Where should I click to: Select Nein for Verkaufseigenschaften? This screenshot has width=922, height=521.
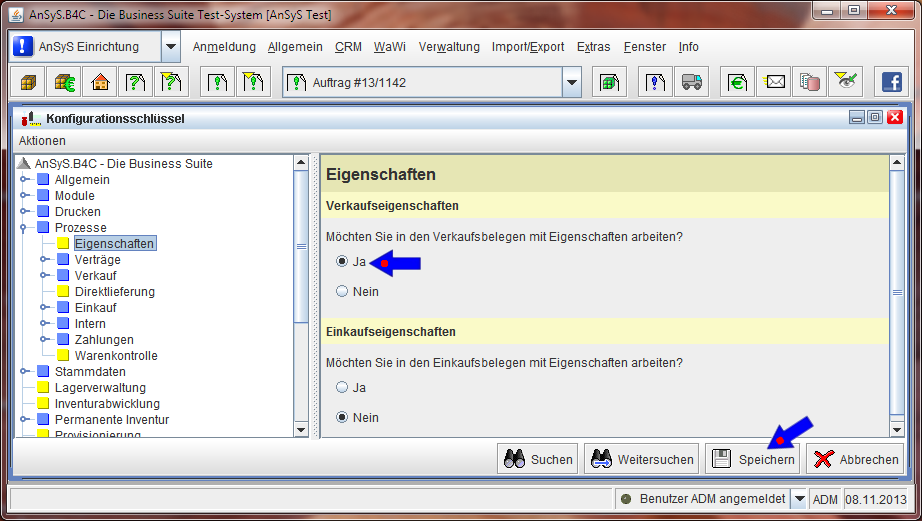point(342,292)
